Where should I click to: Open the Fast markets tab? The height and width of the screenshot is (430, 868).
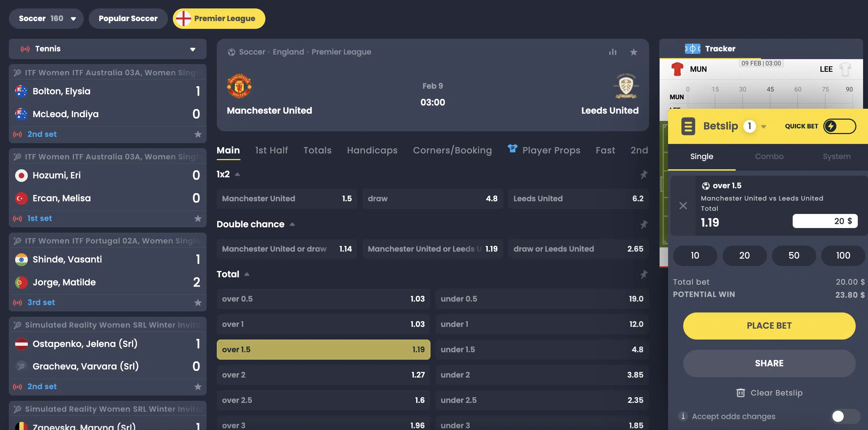pos(605,150)
